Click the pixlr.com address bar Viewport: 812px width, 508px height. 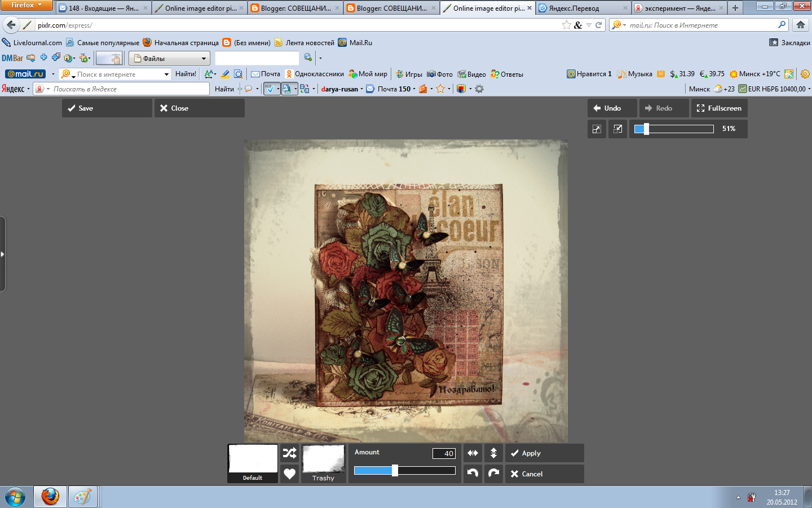pos(293,25)
